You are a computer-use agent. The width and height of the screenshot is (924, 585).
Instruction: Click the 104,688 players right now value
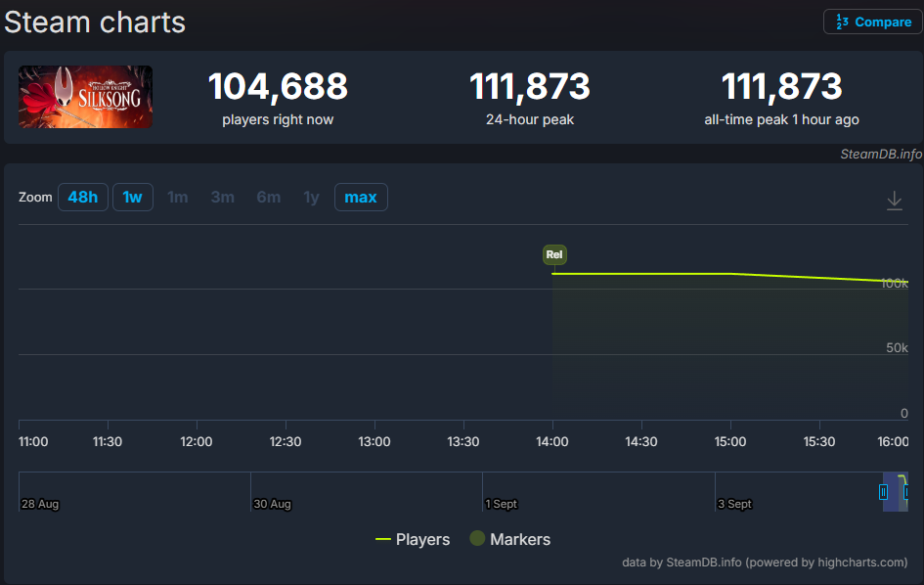tap(278, 86)
